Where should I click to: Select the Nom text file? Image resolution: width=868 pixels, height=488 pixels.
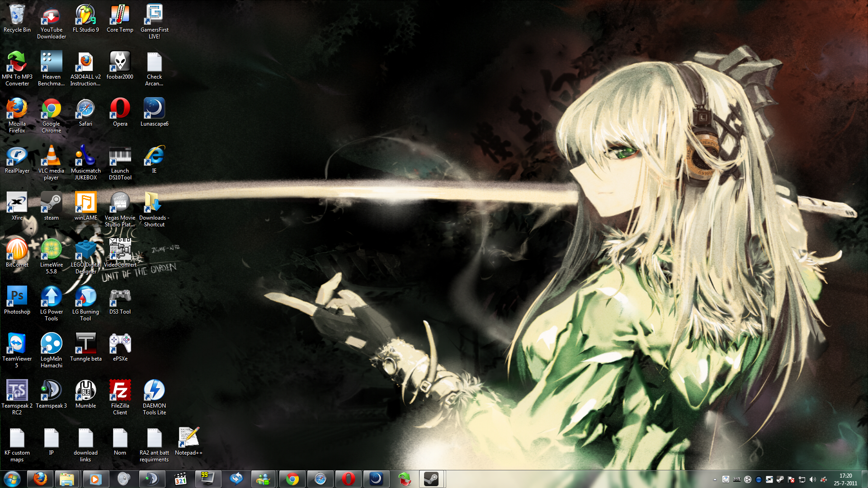[120, 442]
